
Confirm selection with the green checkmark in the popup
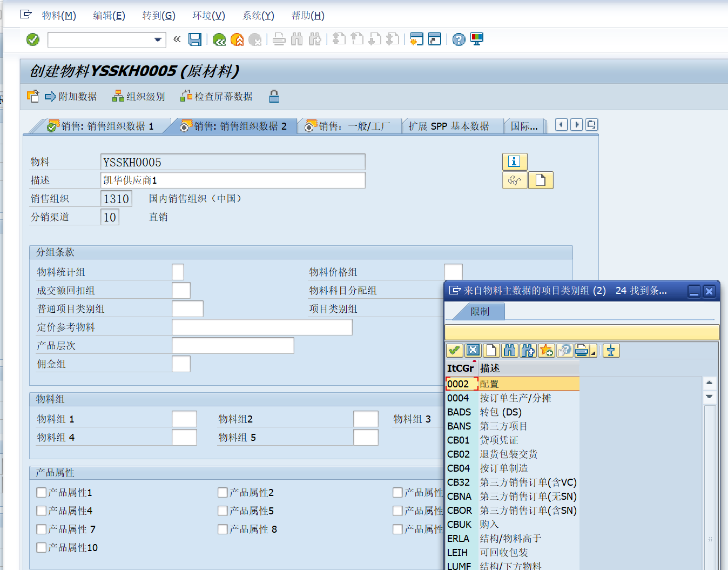click(454, 351)
